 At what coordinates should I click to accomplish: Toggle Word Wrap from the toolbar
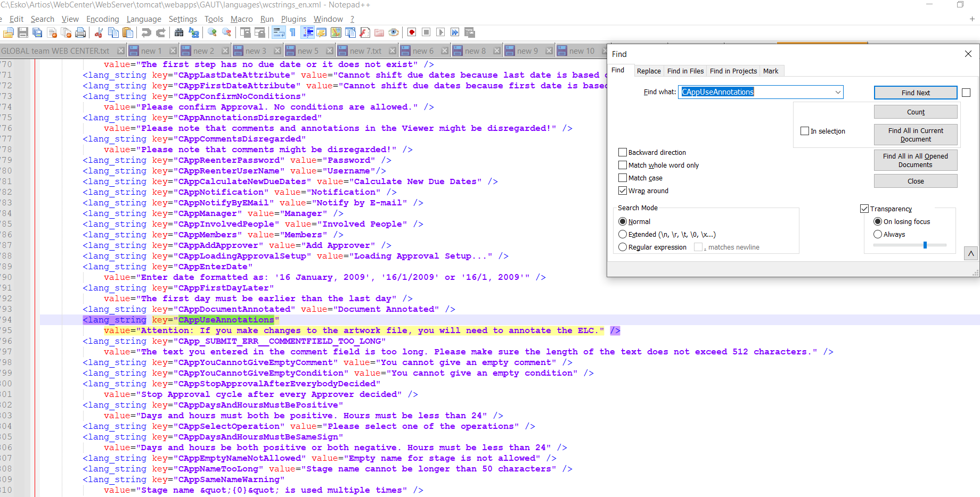click(x=279, y=32)
